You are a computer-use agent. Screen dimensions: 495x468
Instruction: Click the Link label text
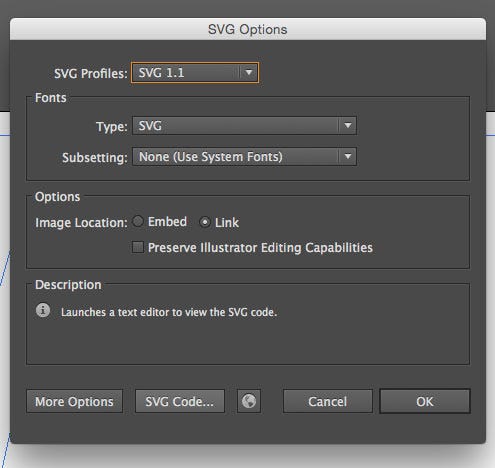[227, 222]
